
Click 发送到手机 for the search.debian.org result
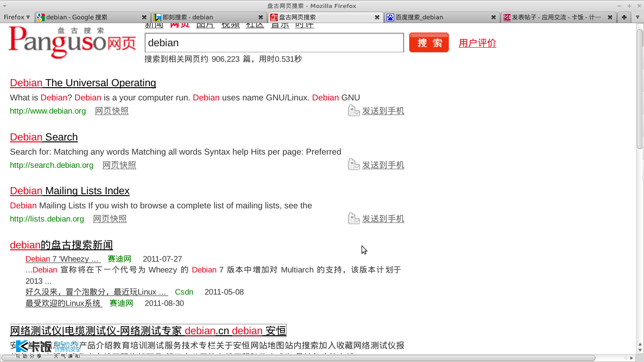pyautogui.click(x=383, y=165)
